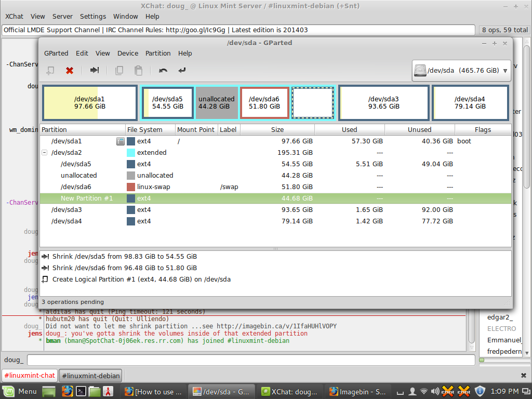Switch to the #linuxmint-chat tab
The height and width of the screenshot is (399, 532).
click(x=30, y=376)
